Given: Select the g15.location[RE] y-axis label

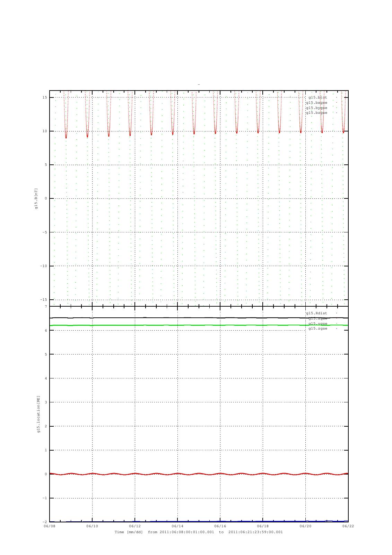Looking at the screenshot, I should [38, 414].
